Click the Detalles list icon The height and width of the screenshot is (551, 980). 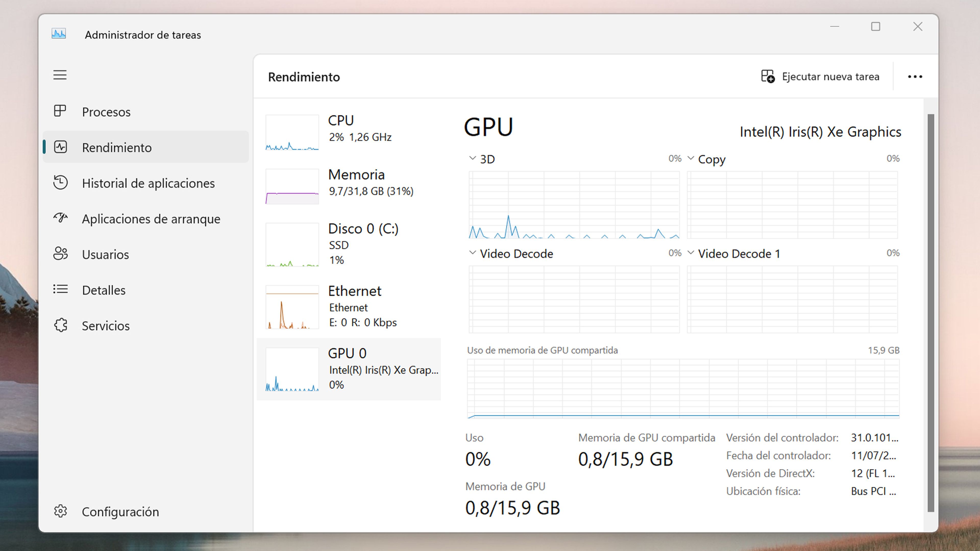click(x=60, y=289)
